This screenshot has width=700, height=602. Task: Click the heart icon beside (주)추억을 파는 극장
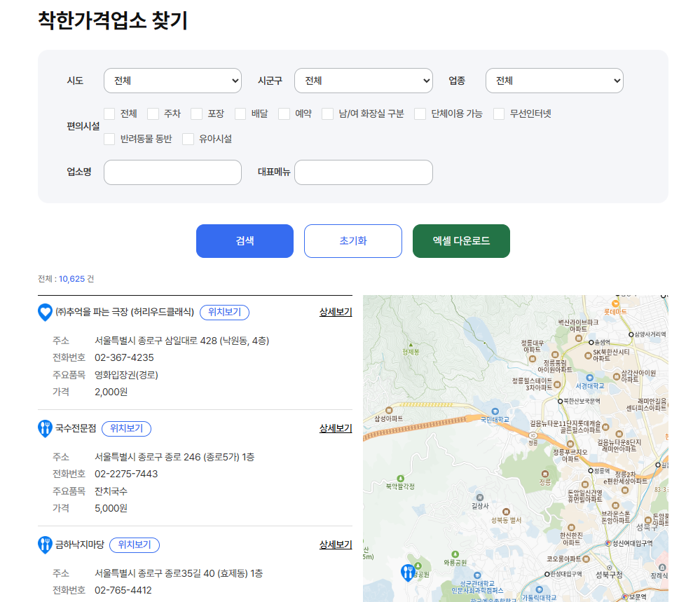[x=45, y=312]
